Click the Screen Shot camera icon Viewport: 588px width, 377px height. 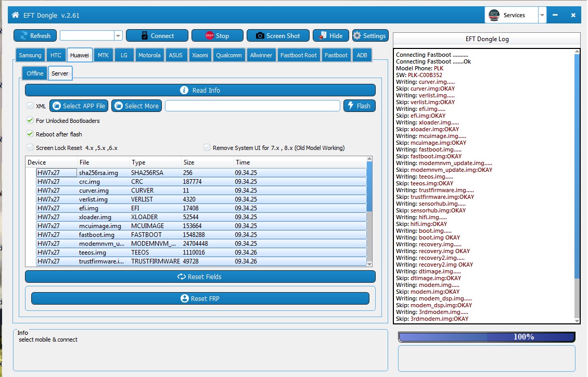click(260, 35)
